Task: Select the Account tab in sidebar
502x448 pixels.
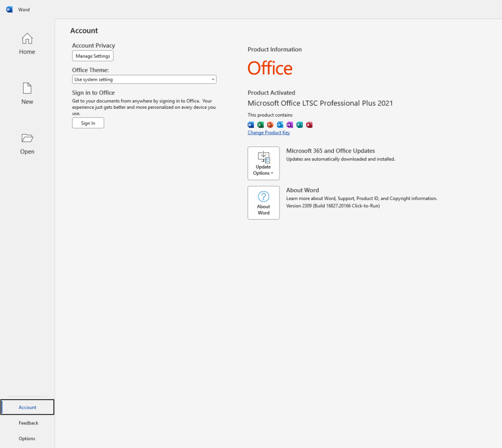Action: coord(27,407)
